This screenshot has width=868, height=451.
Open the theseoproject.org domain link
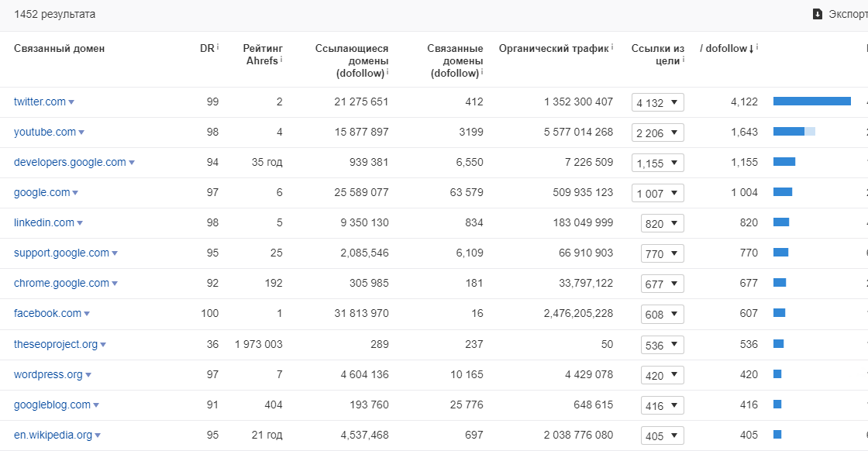[56, 344]
